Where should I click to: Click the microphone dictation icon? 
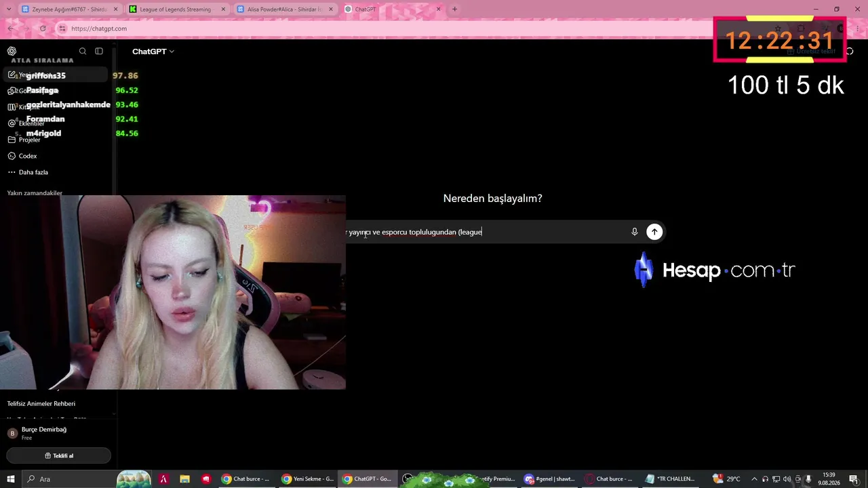(x=635, y=232)
